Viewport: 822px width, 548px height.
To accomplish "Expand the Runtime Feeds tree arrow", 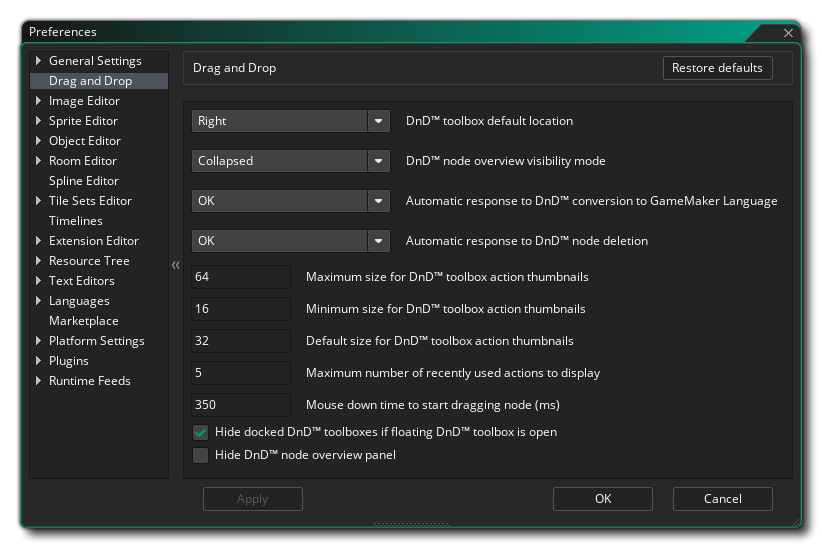I will click(39, 381).
